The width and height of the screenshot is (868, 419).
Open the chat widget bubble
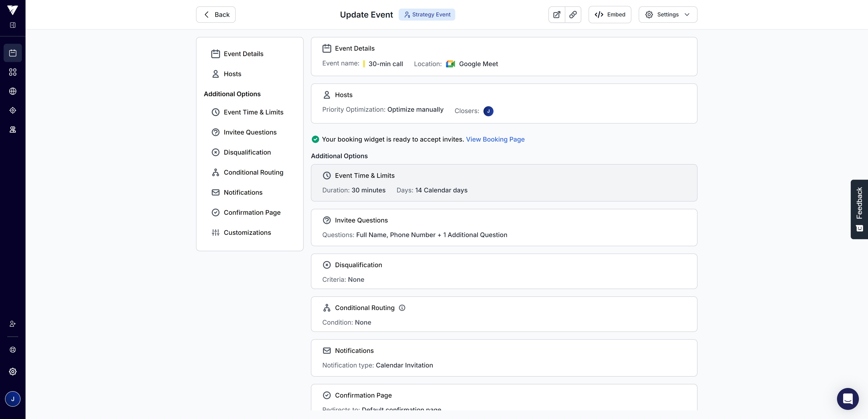tap(847, 399)
